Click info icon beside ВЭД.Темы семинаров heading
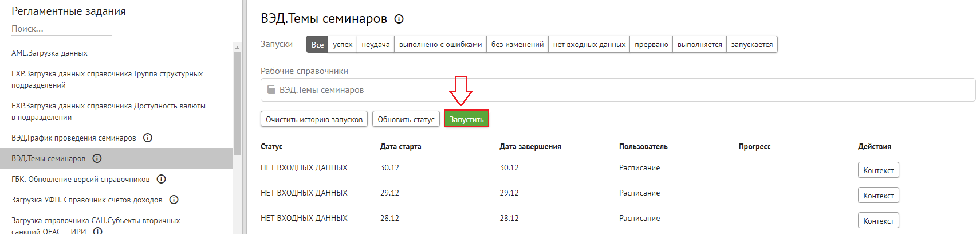This screenshot has height=234, width=980. pos(399,19)
